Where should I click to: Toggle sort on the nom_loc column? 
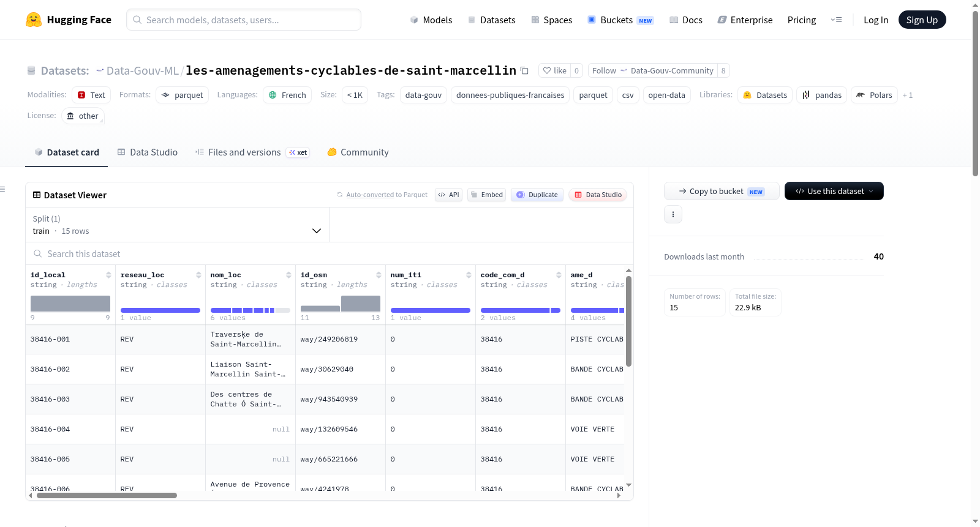point(288,275)
